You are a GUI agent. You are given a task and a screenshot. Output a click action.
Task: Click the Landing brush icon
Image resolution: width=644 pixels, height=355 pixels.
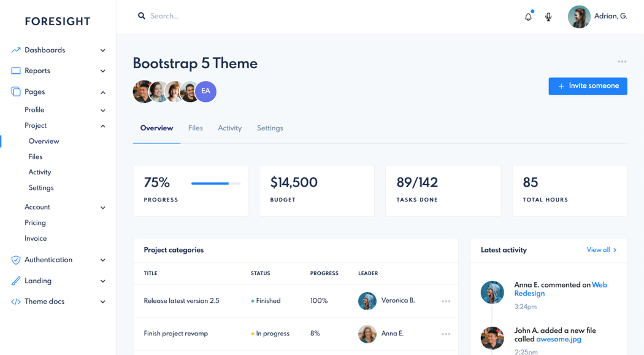pos(16,281)
